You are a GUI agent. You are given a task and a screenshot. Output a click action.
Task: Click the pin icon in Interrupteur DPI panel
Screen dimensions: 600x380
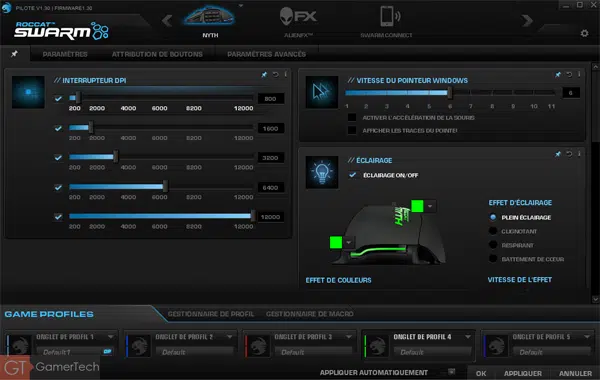(264, 75)
